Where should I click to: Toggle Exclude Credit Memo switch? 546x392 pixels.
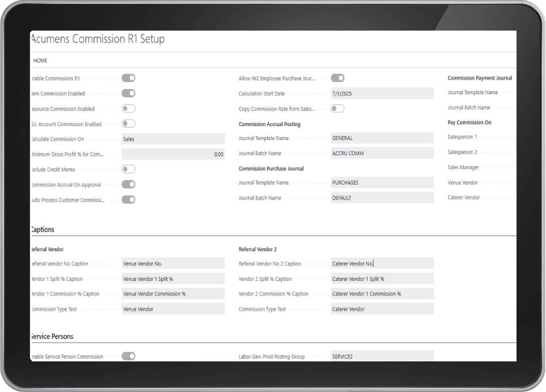point(128,169)
